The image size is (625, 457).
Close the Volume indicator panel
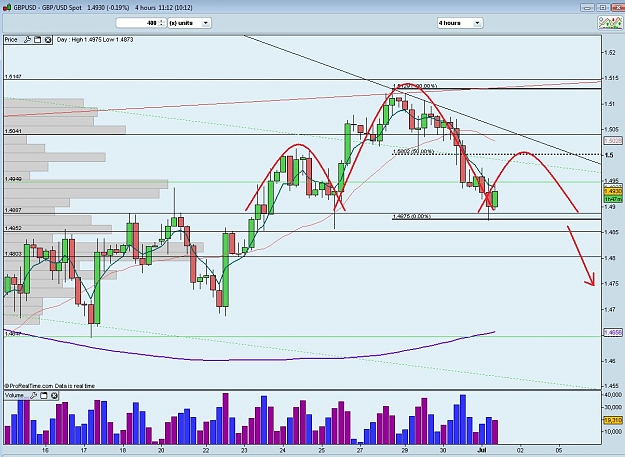54,395
